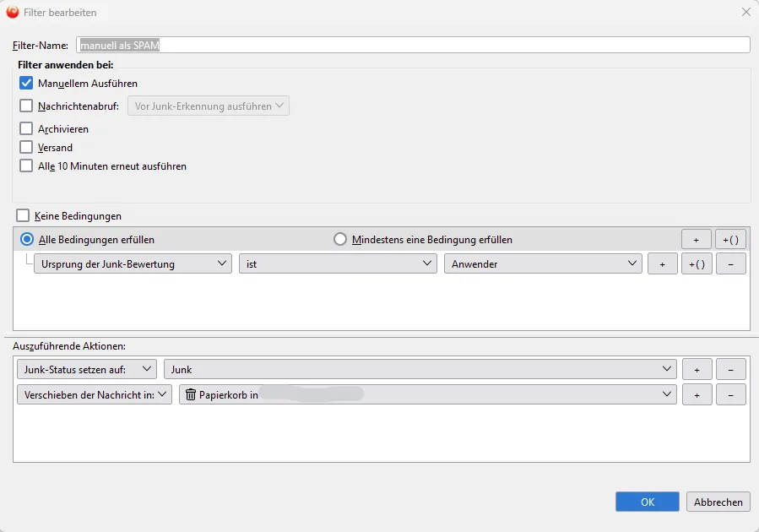Remove the Junk-Bewertung condition with minus button
This screenshot has width=759, height=532.
point(730,263)
